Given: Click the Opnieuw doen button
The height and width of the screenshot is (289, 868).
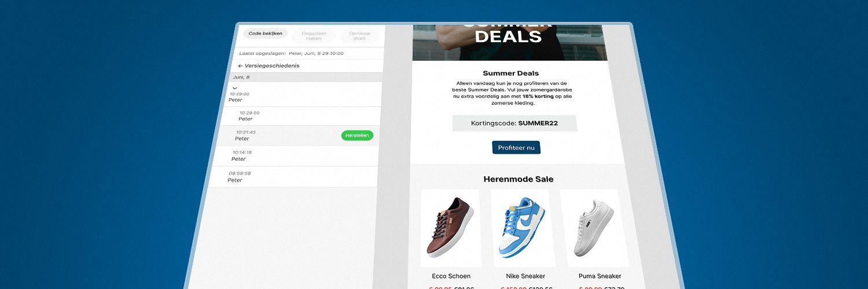Looking at the screenshot, I should [360, 36].
